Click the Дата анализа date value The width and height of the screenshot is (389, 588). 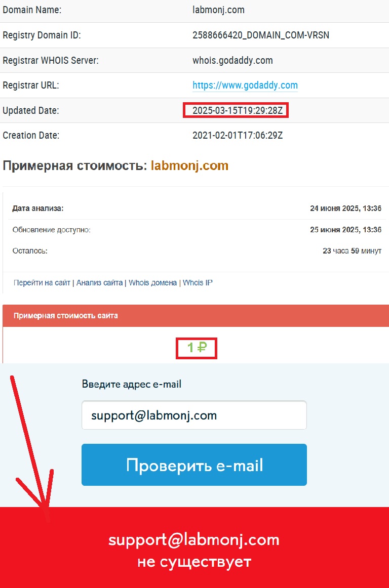(x=346, y=208)
